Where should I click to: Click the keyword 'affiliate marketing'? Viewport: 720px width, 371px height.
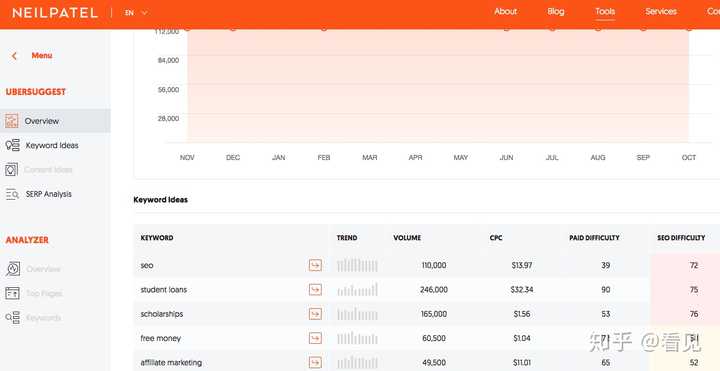pos(171,363)
